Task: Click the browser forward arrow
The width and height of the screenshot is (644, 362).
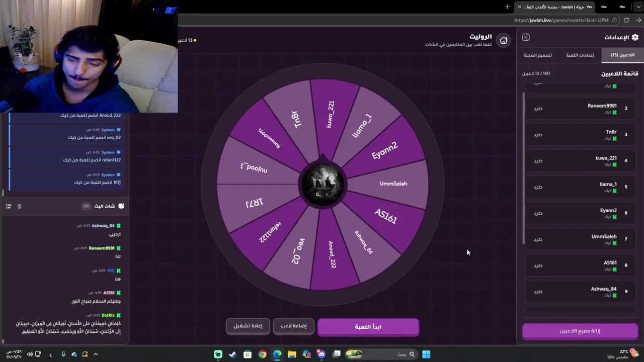Action: click(x=638, y=20)
